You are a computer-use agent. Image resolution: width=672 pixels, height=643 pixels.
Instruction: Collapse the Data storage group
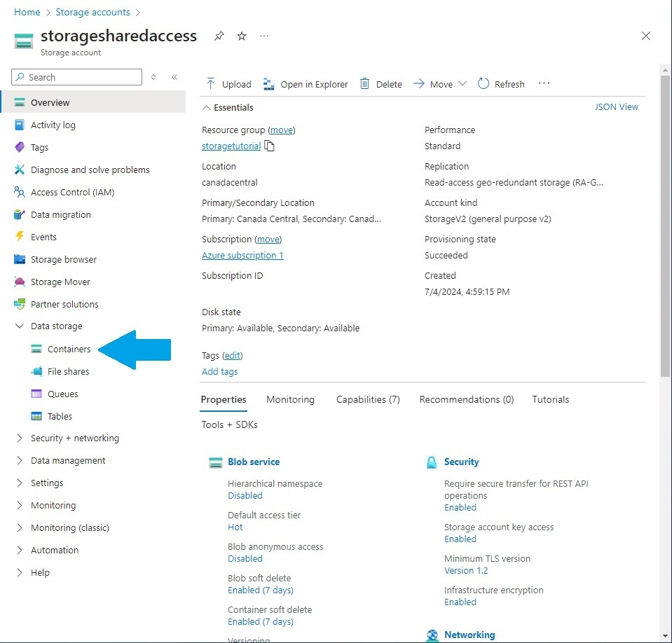click(x=20, y=326)
